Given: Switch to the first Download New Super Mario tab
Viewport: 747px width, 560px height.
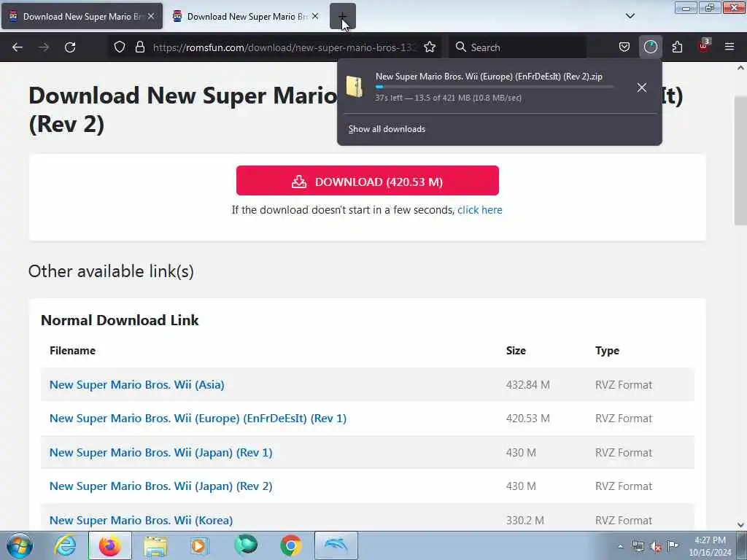Looking at the screenshot, I should [82, 16].
